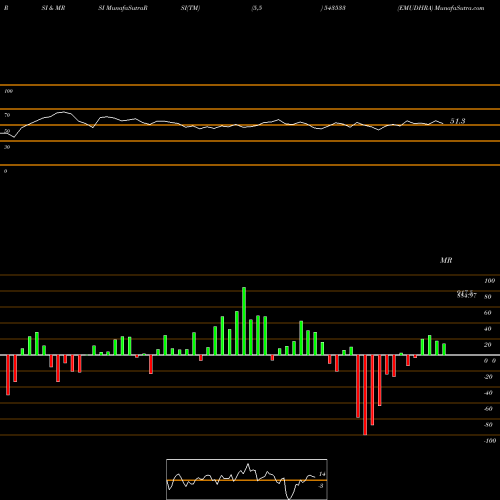Viewport: 500px width, 500px height.
Task: Click the RSI axis label 0
Action: [x=5, y=171]
